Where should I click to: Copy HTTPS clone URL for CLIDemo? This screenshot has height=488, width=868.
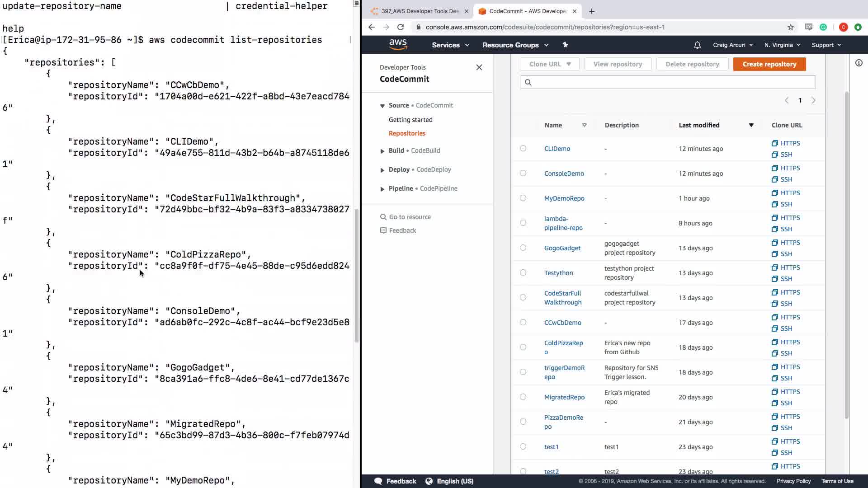[786, 143]
